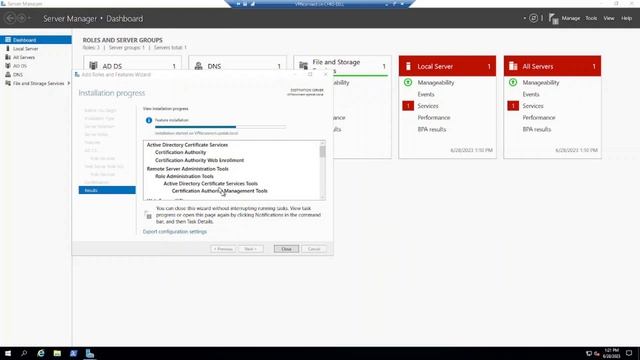Viewport: 640px width, 360px height.
Task: Open Performance under All Servers tile
Action: coord(539,118)
